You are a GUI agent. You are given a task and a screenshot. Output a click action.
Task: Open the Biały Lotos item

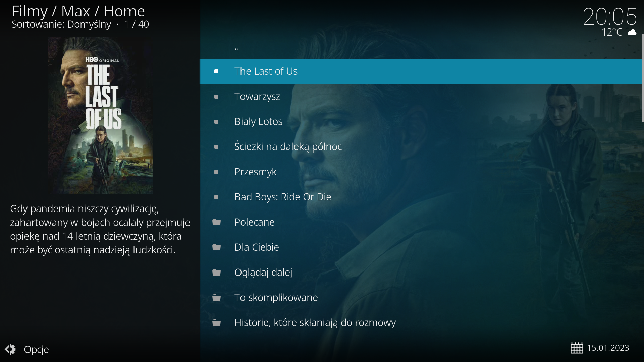coord(421,121)
